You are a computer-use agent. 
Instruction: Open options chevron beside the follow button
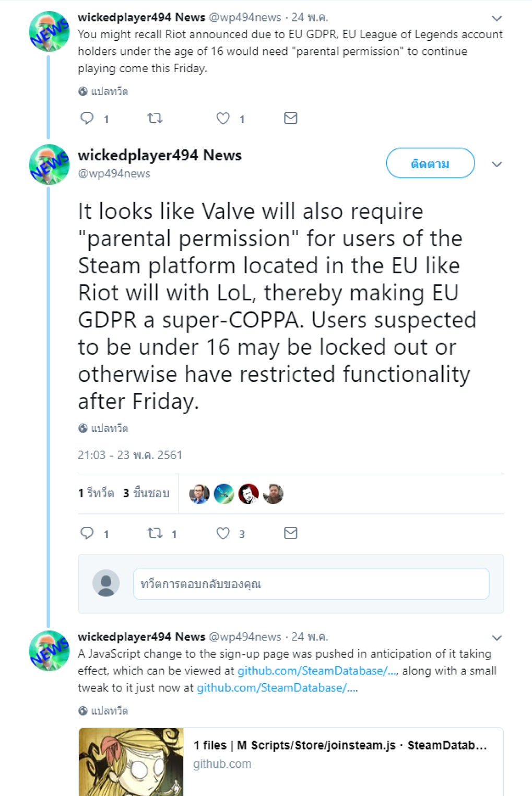coord(496,165)
